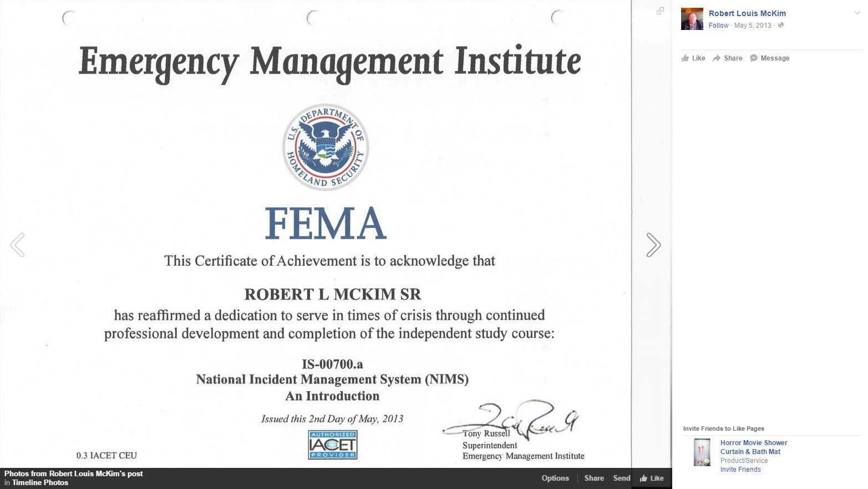Like the post in the sidebar
This screenshot has width=868, height=489.
coord(693,58)
